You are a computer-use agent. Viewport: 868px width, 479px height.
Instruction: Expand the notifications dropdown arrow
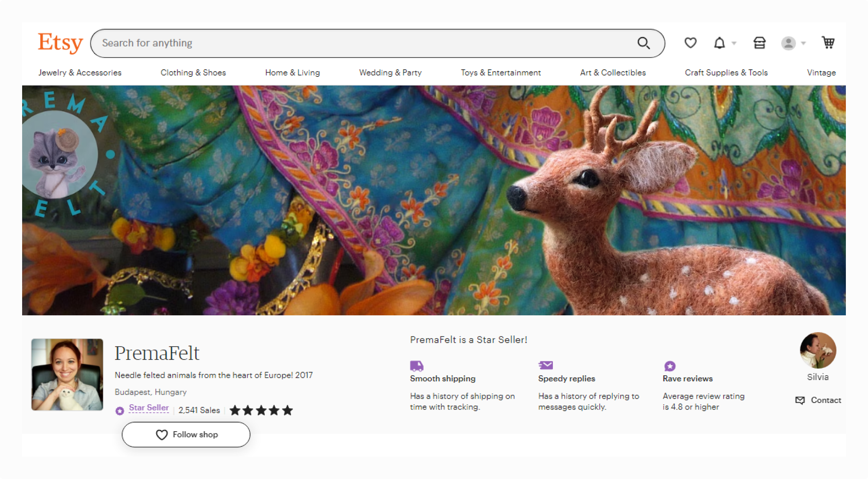coord(734,43)
